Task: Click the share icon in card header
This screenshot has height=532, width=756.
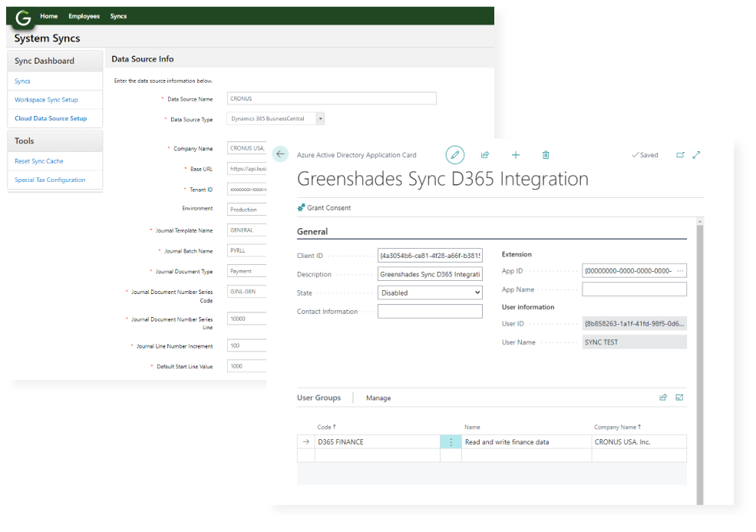Action: [x=485, y=155]
